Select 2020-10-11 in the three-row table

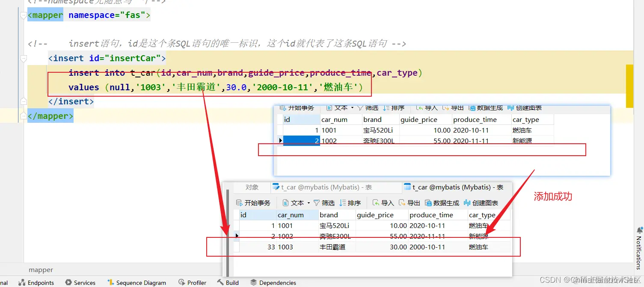[438, 225]
